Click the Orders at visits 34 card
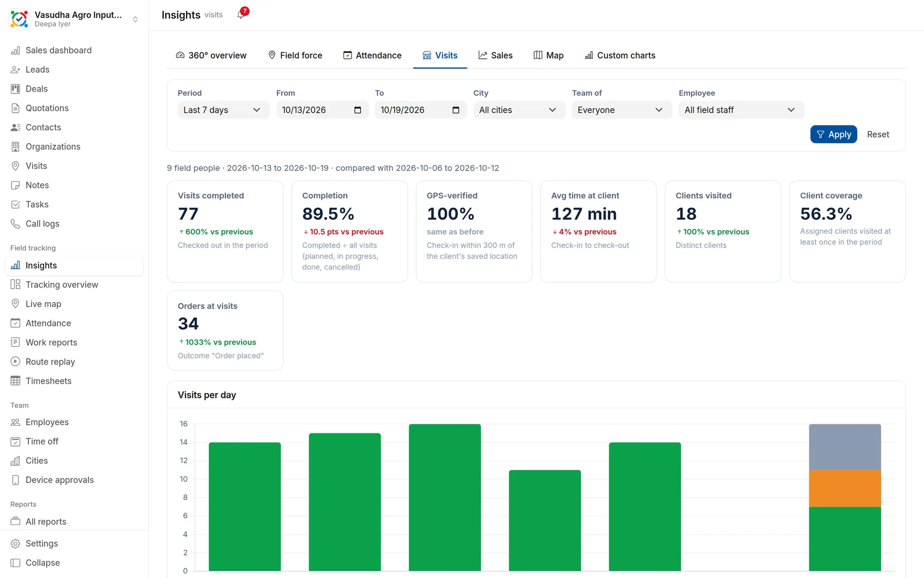 click(x=225, y=330)
